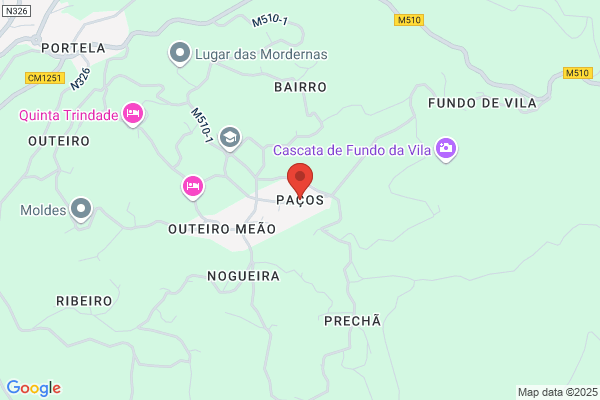600x400 pixels.
Task: Select the PORTELA locality label
Action: click(73, 48)
